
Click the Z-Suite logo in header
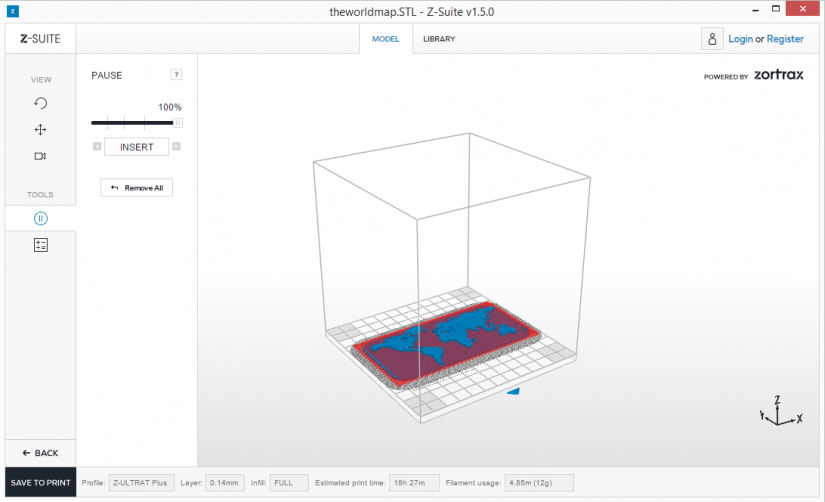tap(41, 38)
